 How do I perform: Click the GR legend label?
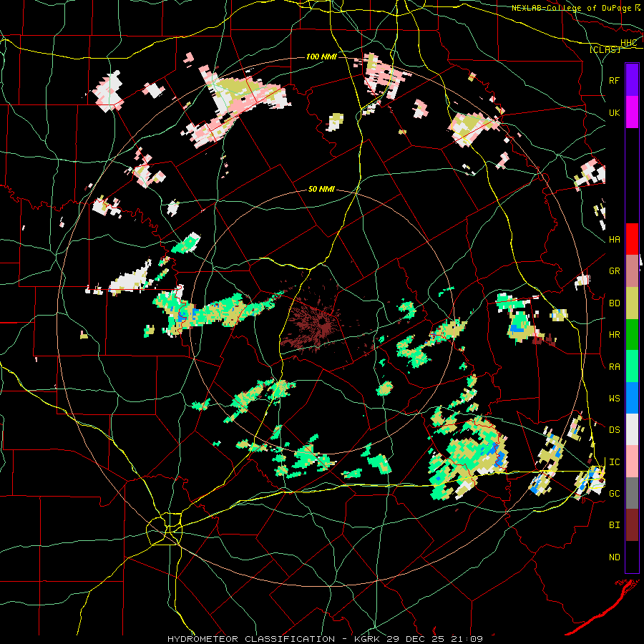(x=614, y=271)
